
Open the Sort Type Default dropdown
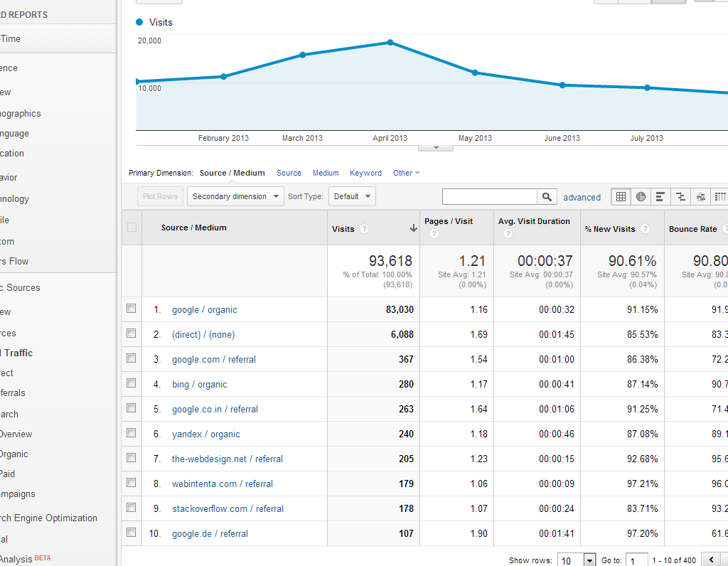tap(352, 196)
